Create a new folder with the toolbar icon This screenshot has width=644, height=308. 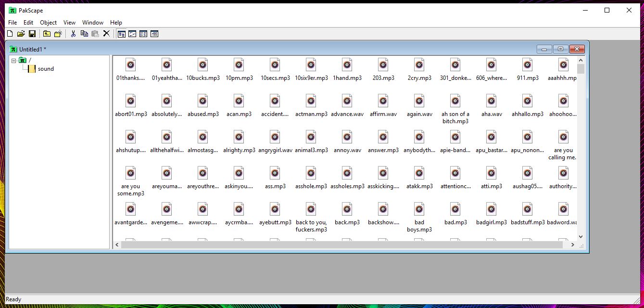point(58,34)
